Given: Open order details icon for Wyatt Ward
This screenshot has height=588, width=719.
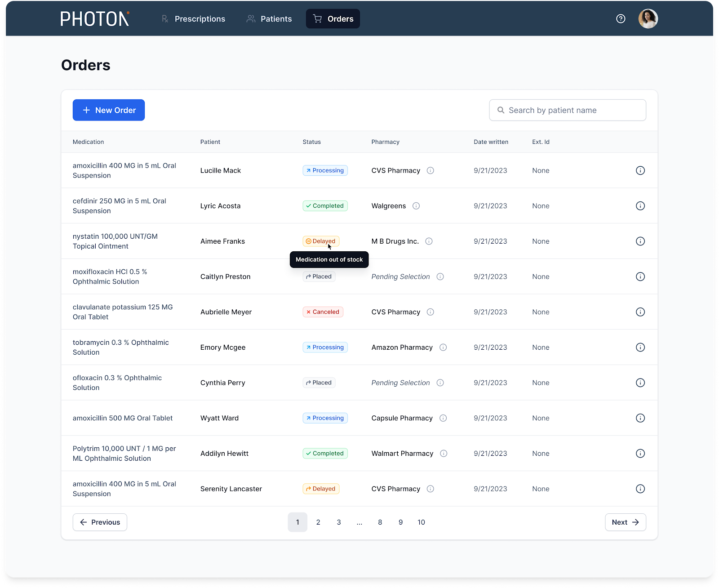Looking at the screenshot, I should coord(640,418).
